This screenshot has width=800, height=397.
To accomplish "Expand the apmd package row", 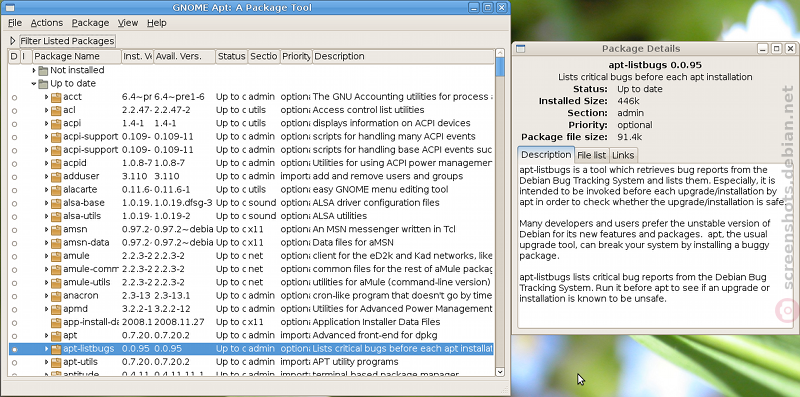I will 46,309.
